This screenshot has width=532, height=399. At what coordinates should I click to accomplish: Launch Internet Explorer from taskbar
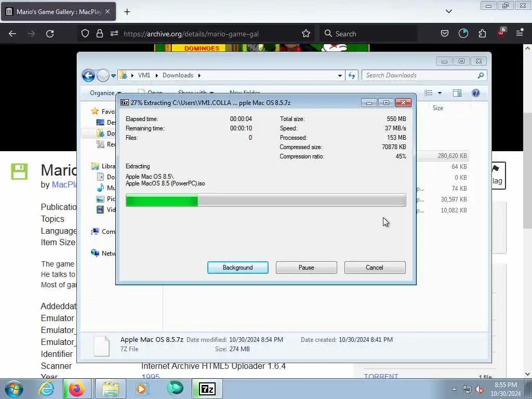[x=46, y=389]
